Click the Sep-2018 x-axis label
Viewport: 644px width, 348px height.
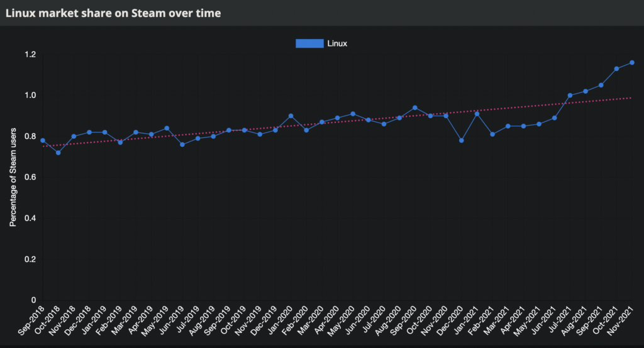31,320
